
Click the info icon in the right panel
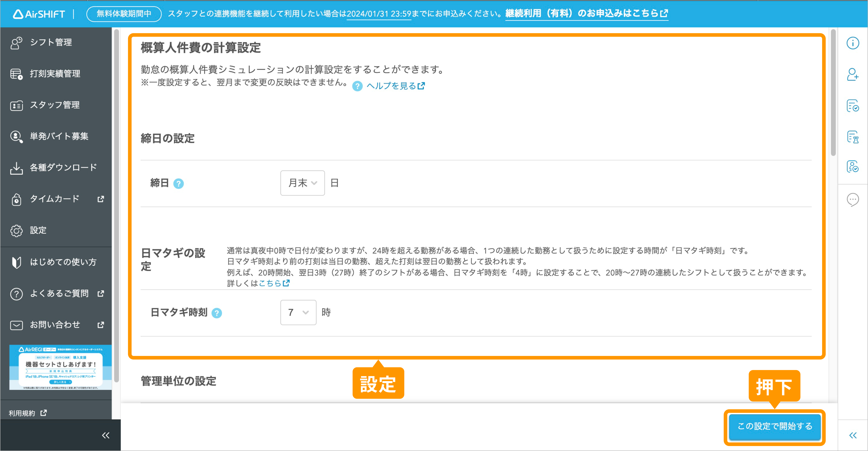click(853, 43)
